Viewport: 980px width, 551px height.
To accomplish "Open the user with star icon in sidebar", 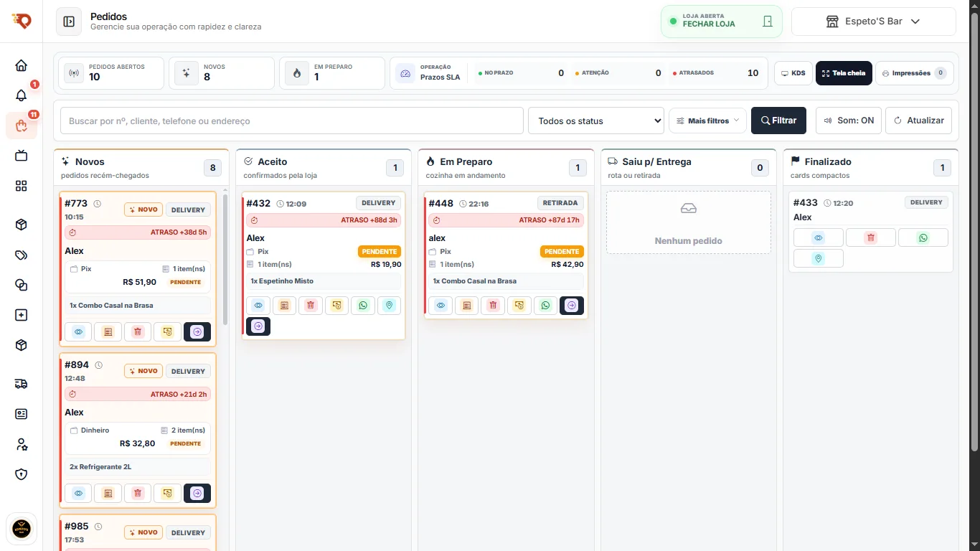I will coord(22,444).
